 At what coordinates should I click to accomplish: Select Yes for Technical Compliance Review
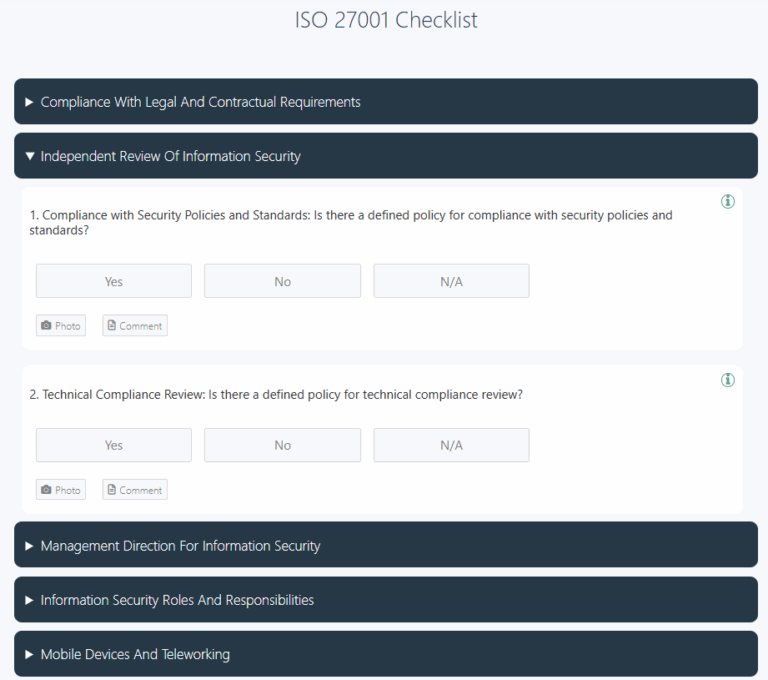point(114,445)
